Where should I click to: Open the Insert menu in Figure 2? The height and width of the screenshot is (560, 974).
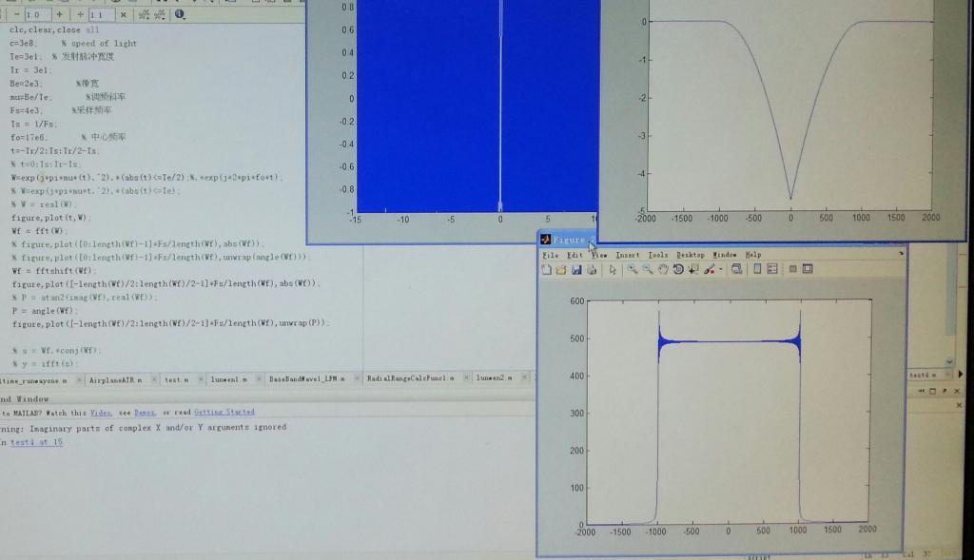[628, 255]
